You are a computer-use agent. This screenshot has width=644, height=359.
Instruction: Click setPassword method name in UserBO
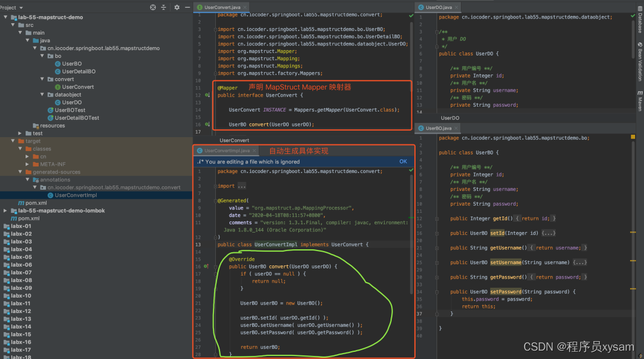pyautogui.click(x=506, y=292)
